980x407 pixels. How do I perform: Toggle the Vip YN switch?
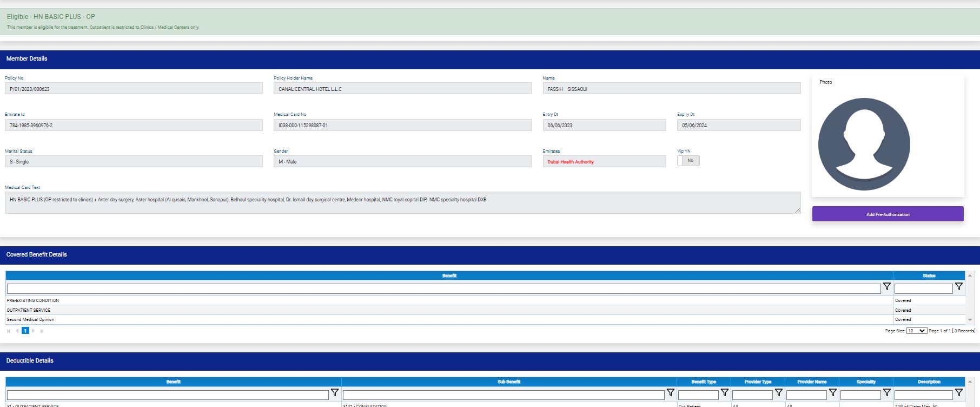click(688, 161)
